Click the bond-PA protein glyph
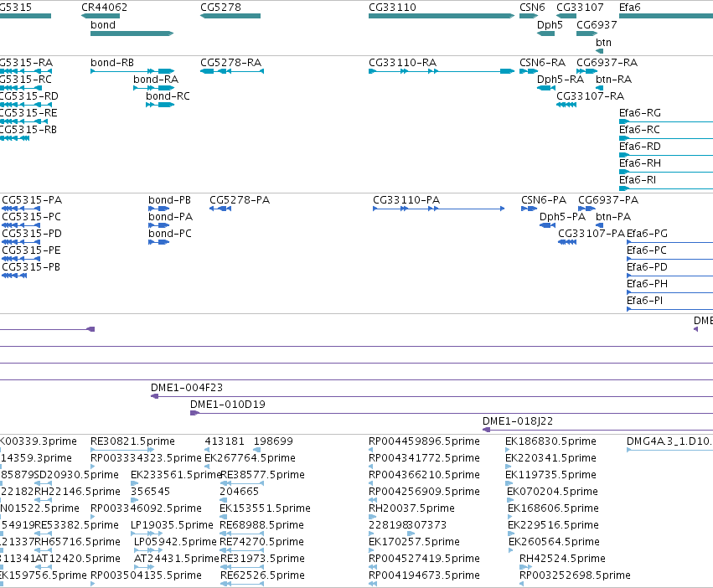The image size is (713, 588). coord(158,225)
